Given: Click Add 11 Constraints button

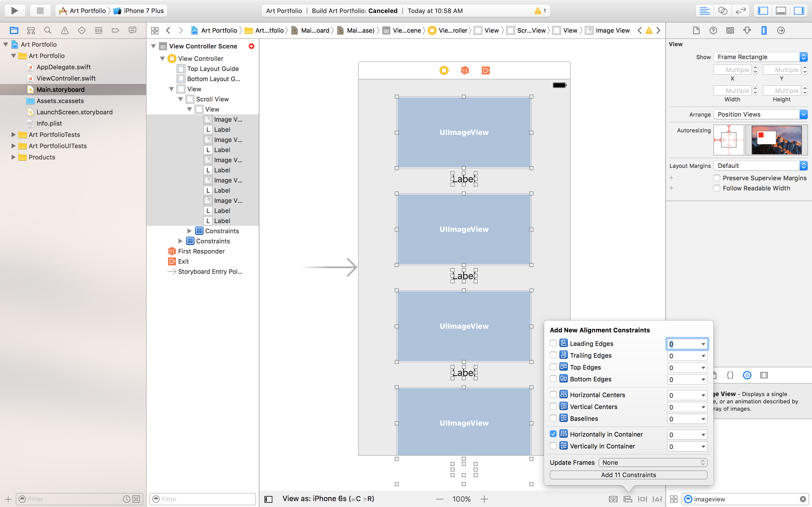Looking at the screenshot, I should pyautogui.click(x=628, y=474).
